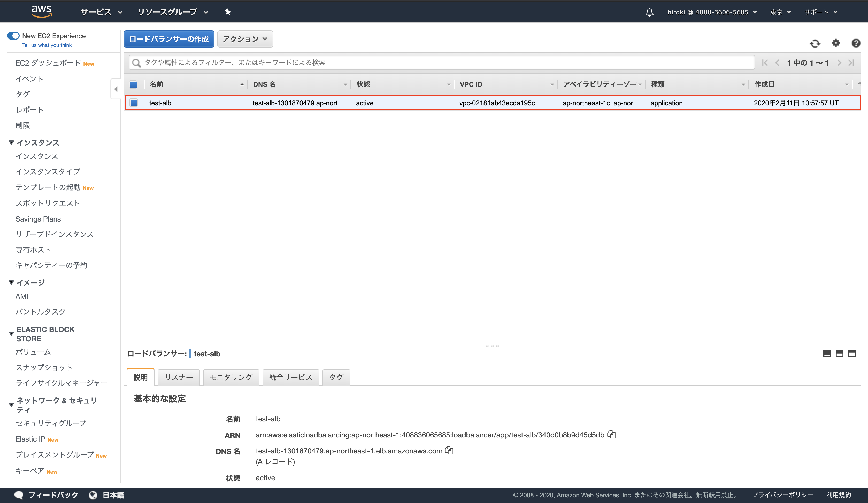The width and height of the screenshot is (868, 503).
Task: Copy the ARN using the copy icon
Action: 612,435
